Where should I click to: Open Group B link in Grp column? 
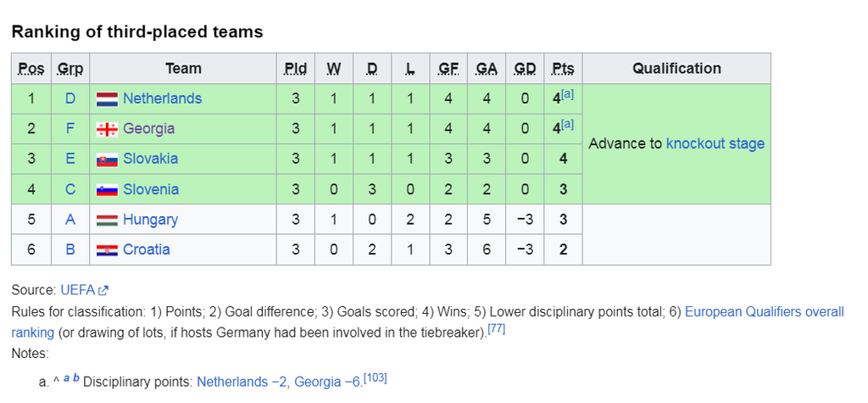click(x=70, y=249)
